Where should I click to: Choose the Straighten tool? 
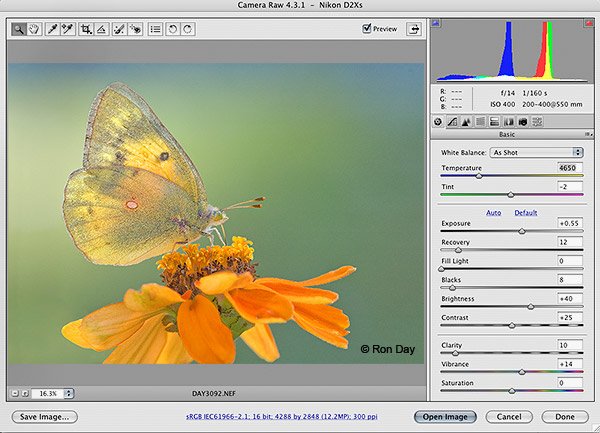tap(103, 30)
